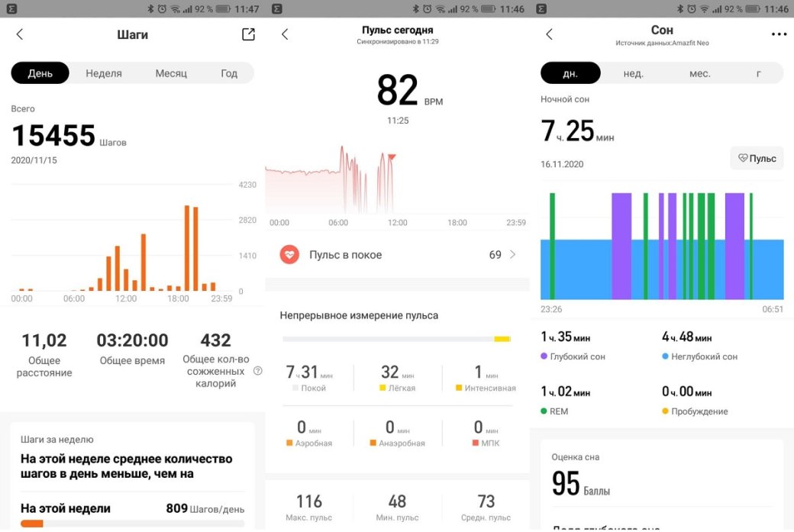Tap the Bluetooth icon in the Шаги screen's status bar
Screen dimensions: 794x532
tap(150, 8)
